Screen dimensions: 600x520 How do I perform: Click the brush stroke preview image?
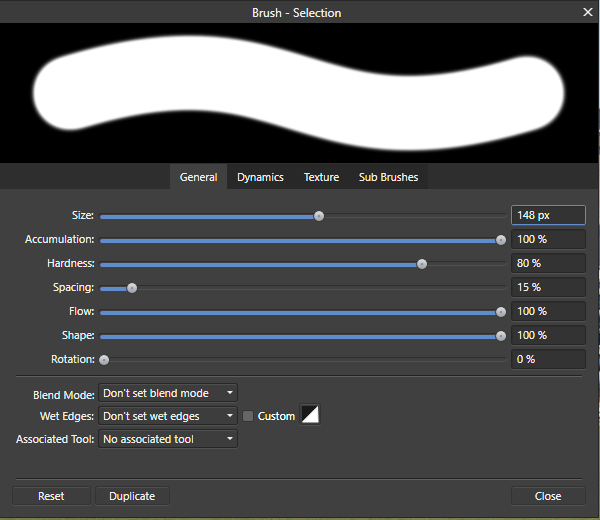coord(300,92)
